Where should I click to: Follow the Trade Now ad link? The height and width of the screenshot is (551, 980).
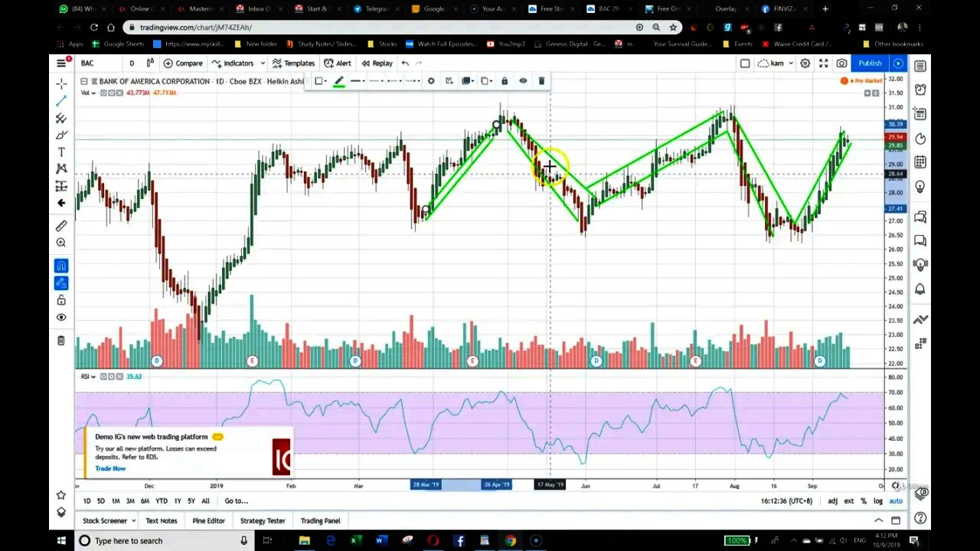pyautogui.click(x=110, y=468)
